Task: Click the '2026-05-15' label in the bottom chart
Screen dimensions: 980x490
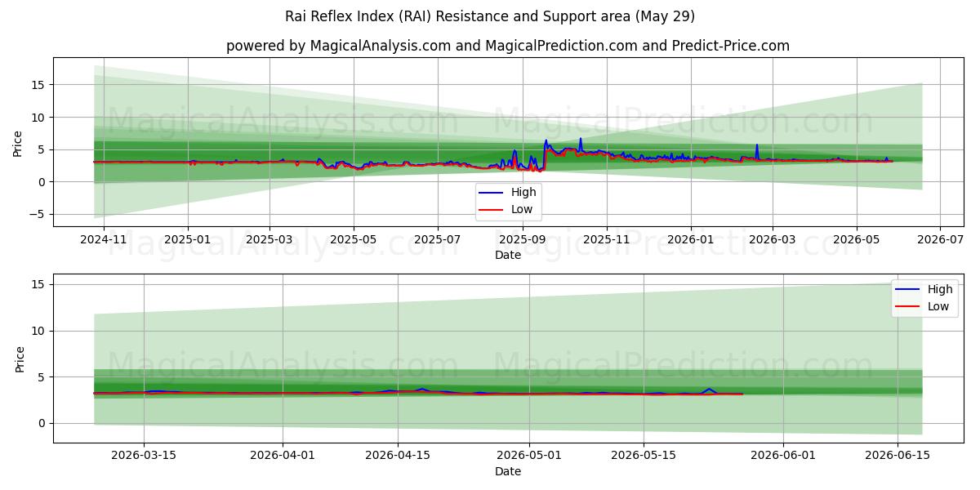Action: point(642,457)
